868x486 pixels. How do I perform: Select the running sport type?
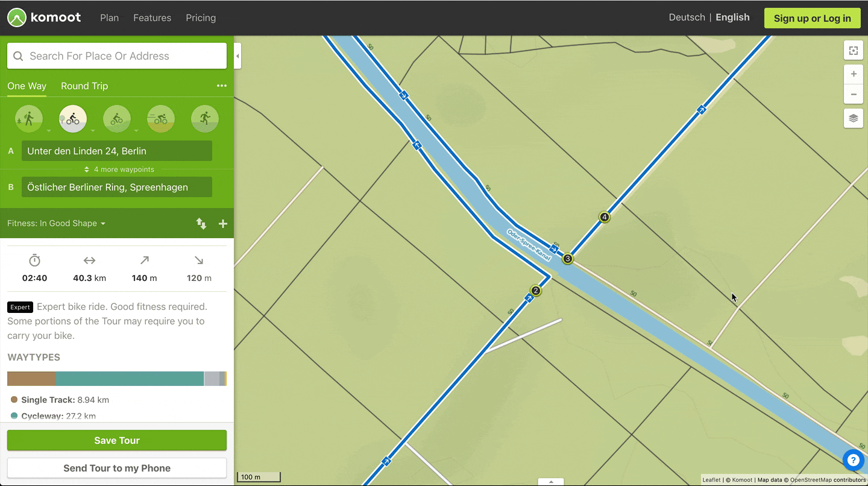205,119
